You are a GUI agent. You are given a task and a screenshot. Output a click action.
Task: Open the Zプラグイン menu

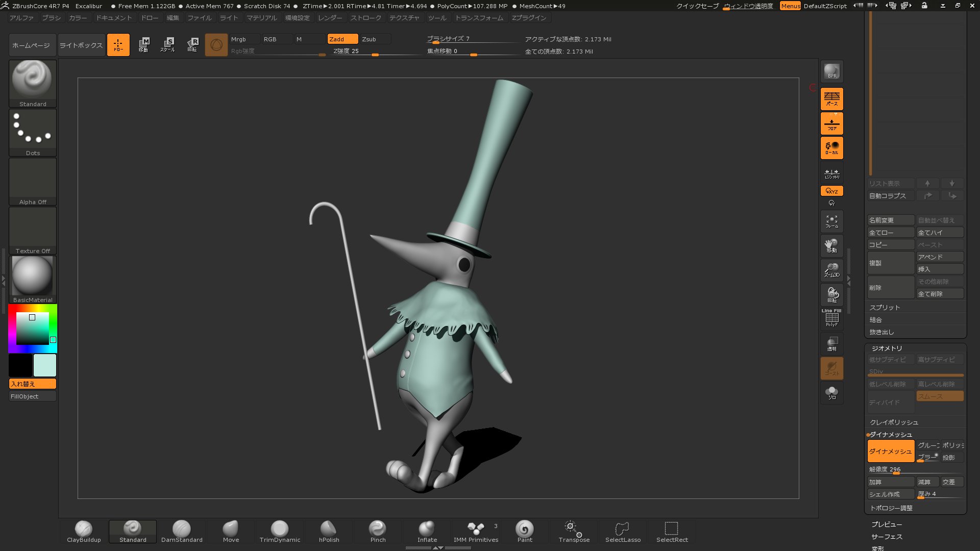529,18
